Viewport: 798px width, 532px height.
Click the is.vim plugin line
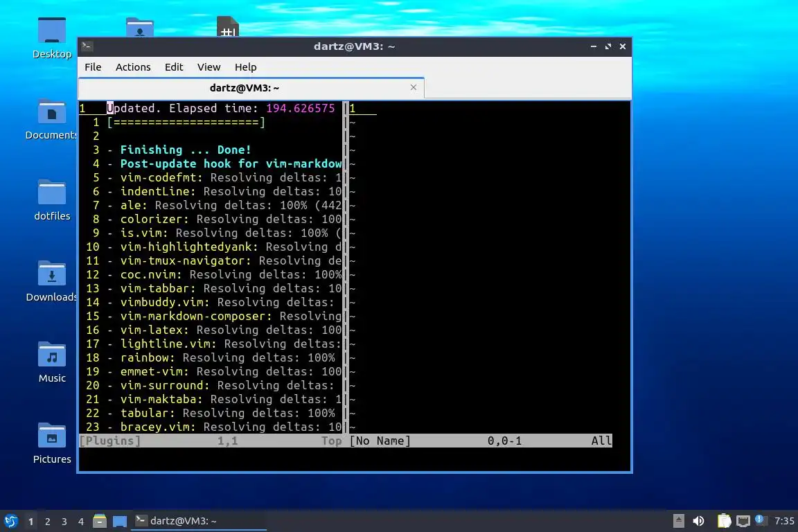pyautogui.click(x=224, y=233)
